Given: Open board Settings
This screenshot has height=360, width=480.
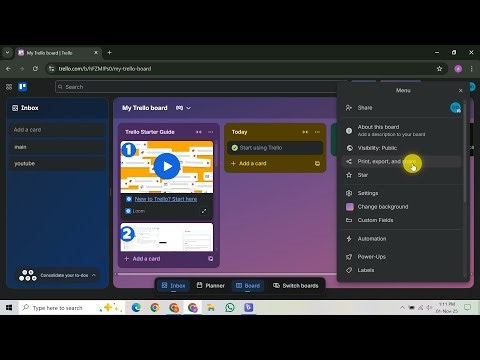Looking at the screenshot, I should pos(402,193).
